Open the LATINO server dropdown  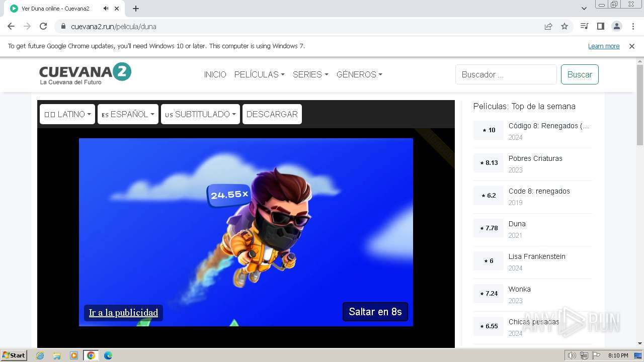click(67, 114)
